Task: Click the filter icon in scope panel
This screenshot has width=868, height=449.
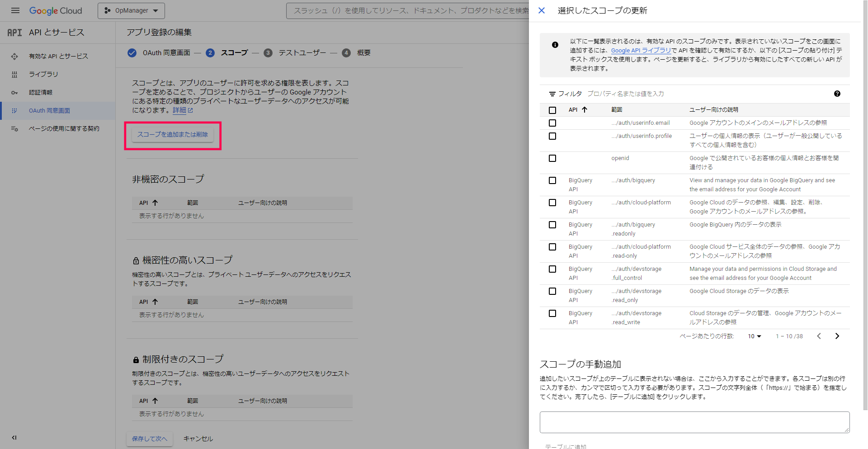Action: pos(552,94)
